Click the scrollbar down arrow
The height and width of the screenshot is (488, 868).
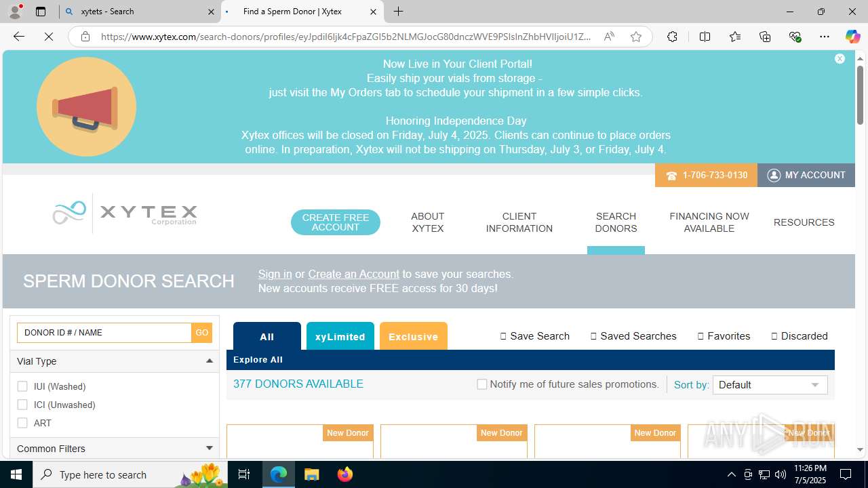click(860, 449)
